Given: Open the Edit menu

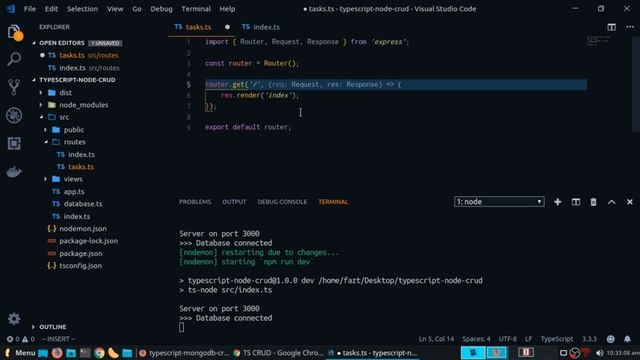Looking at the screenshot, I should click(x=51, y=9).
